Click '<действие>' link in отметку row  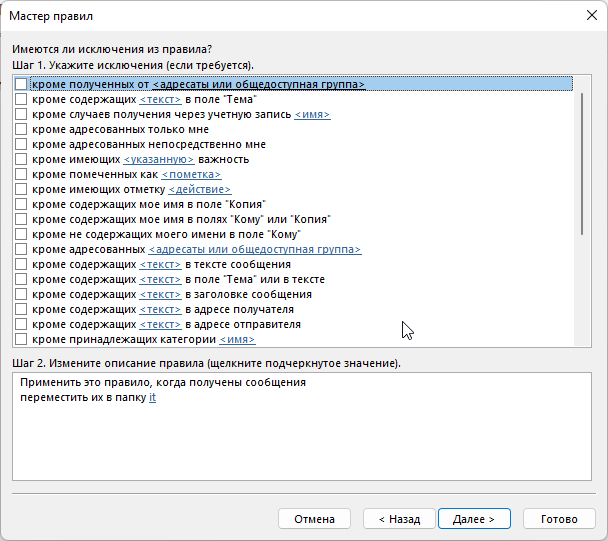click(199, 189)
